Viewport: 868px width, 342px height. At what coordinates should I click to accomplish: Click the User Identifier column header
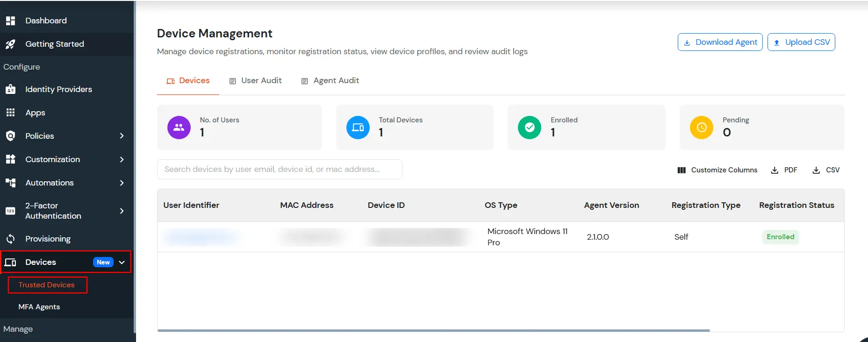[191, 205]
